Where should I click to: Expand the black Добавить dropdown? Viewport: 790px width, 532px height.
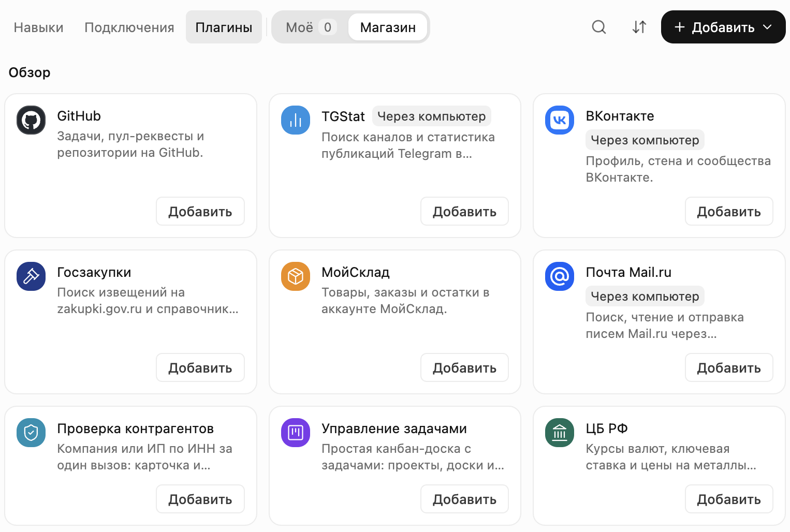[x=723, y=27]
